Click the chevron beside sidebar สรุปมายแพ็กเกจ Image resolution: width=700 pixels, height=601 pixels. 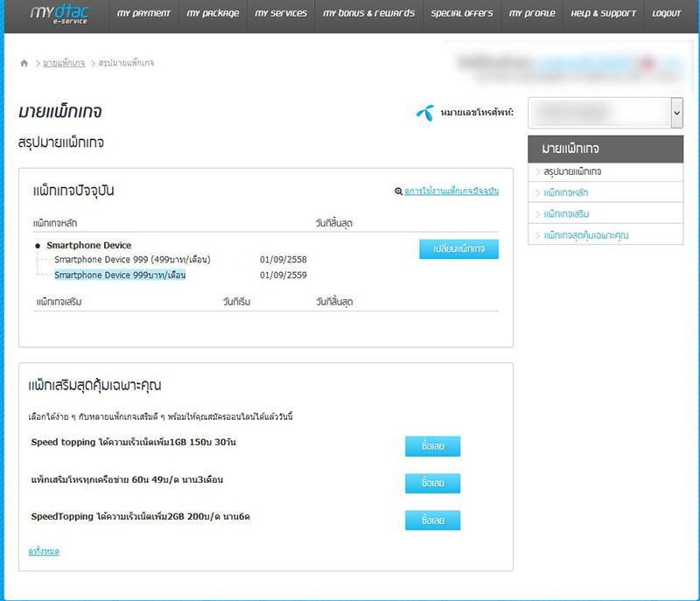537,171
